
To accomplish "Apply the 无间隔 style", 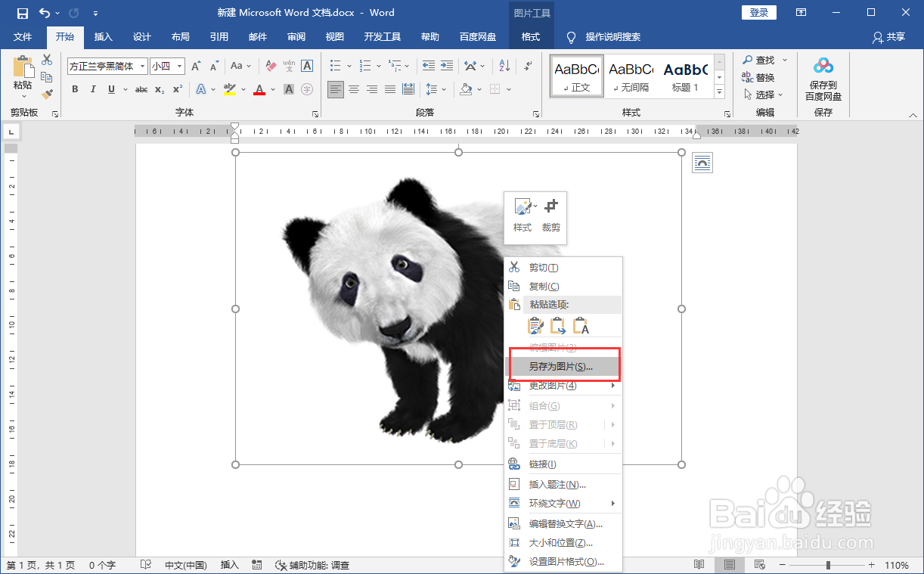I will click(630, 76).
